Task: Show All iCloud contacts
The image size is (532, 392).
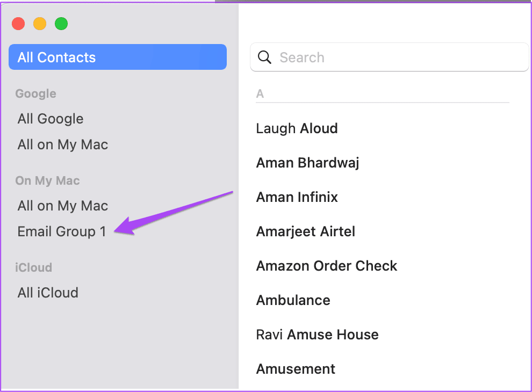Action: tap(48, 293)
